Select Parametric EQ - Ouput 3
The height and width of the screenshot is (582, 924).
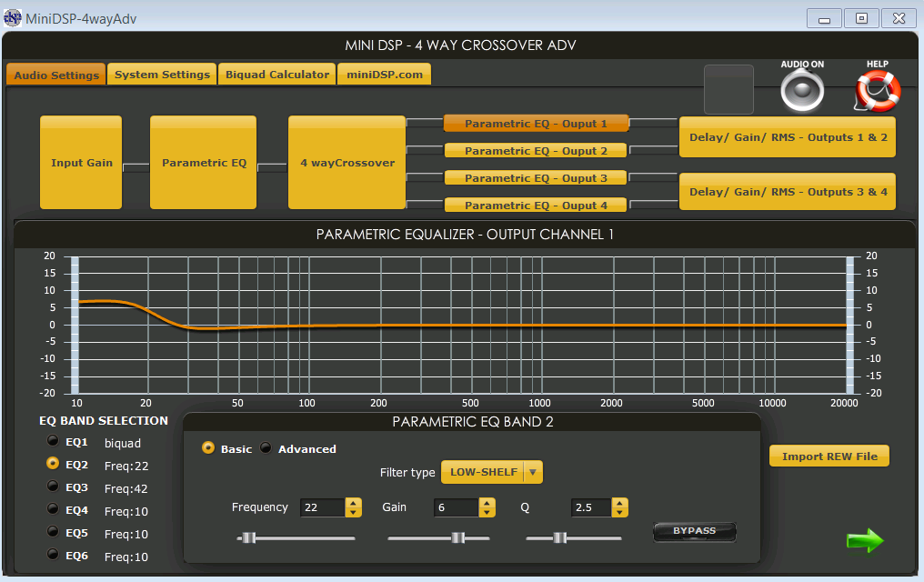click(x=536, y=177)
